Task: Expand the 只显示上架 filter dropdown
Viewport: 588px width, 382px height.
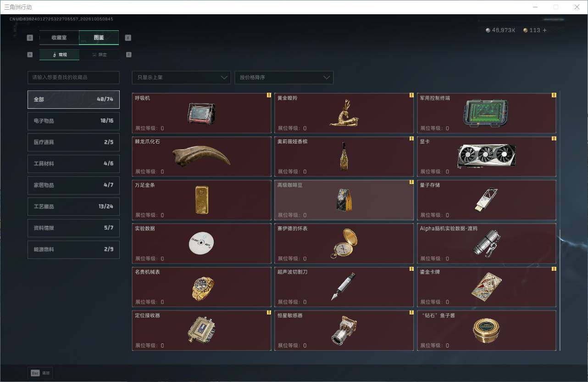Action: (181, 78)
